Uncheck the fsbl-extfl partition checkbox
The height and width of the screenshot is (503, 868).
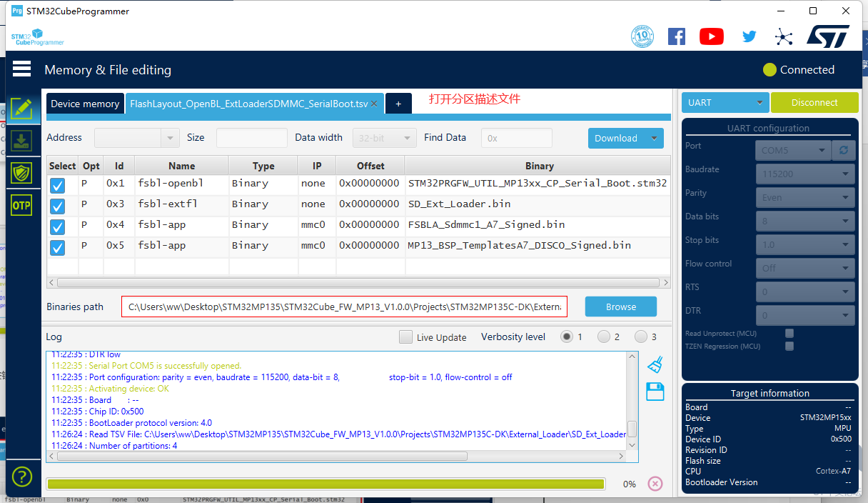pyautogui.click(x=58, y=206)
